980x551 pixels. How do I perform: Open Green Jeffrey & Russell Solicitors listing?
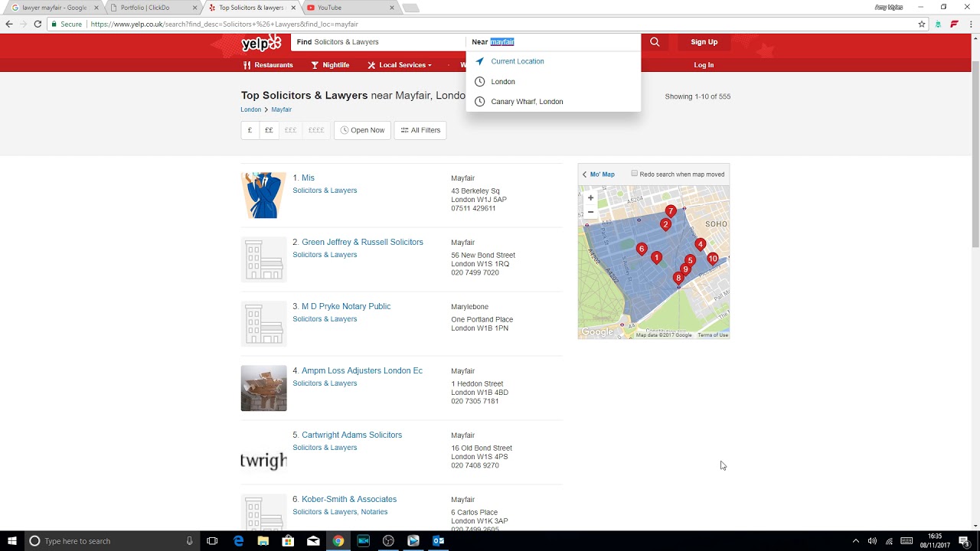(362, 242)
